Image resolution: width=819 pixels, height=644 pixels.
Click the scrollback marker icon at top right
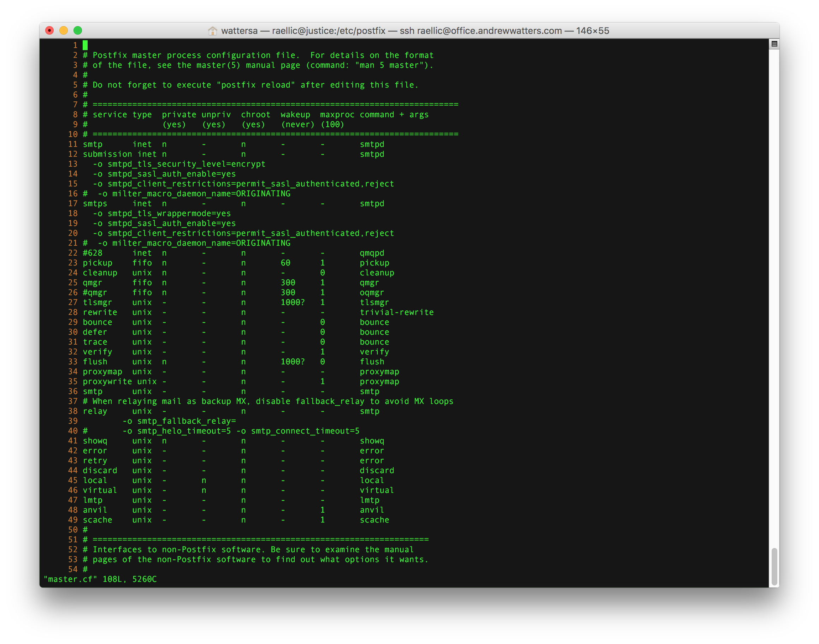774,44
